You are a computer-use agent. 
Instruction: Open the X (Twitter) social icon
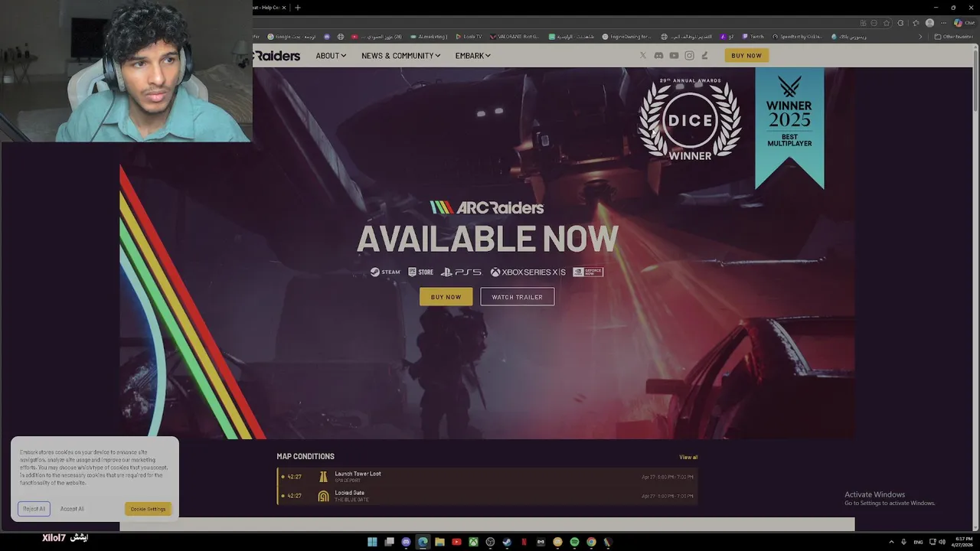click(642, 55)
